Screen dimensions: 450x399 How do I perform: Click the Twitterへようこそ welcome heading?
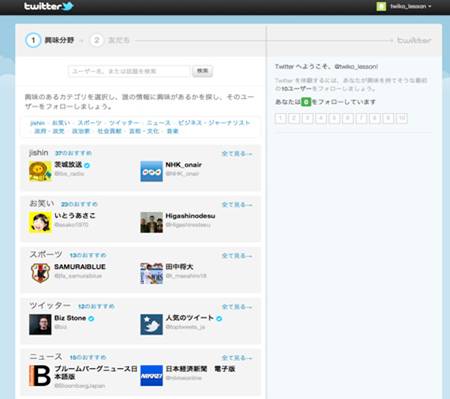326,67
